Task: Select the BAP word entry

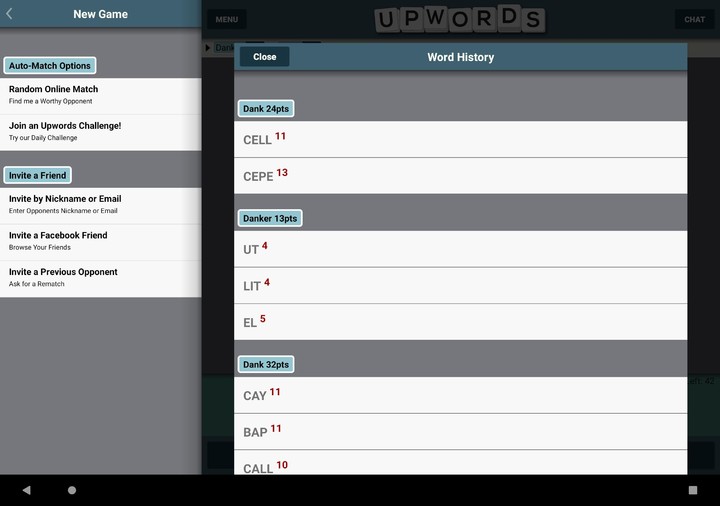Action: pyautogui.click(x=460, y=431)
